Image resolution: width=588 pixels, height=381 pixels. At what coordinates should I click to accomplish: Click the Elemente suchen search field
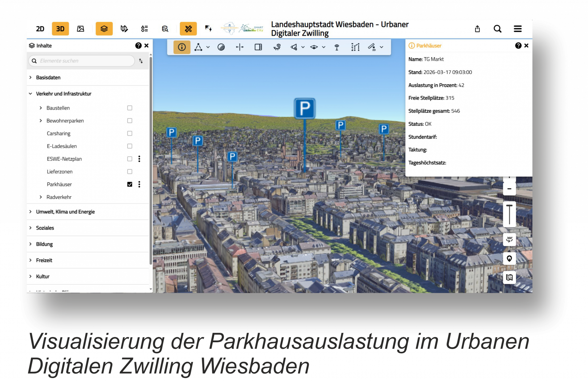84,61
